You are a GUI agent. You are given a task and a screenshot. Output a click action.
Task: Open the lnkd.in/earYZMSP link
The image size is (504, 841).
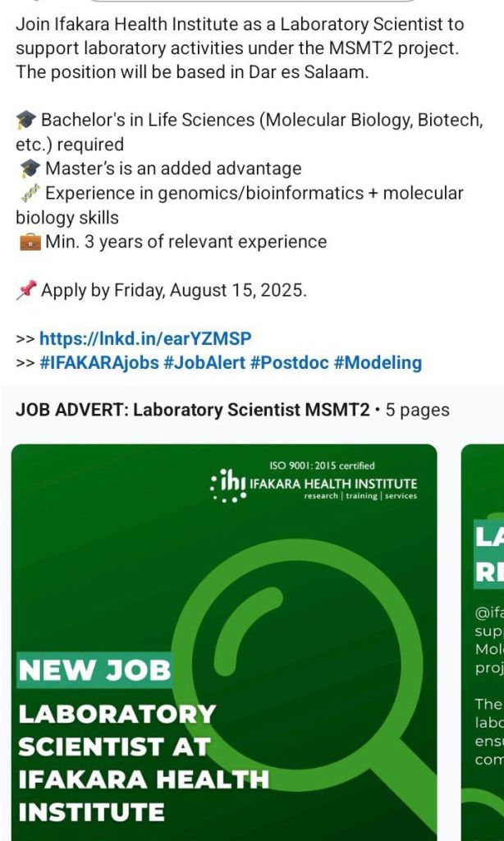pos(145,338)
